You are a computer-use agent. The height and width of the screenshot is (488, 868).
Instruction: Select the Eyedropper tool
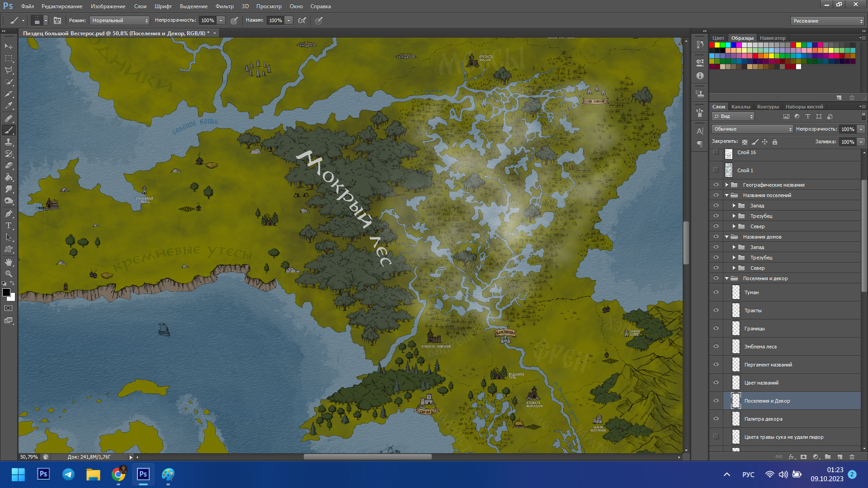[x=9, y=106]
